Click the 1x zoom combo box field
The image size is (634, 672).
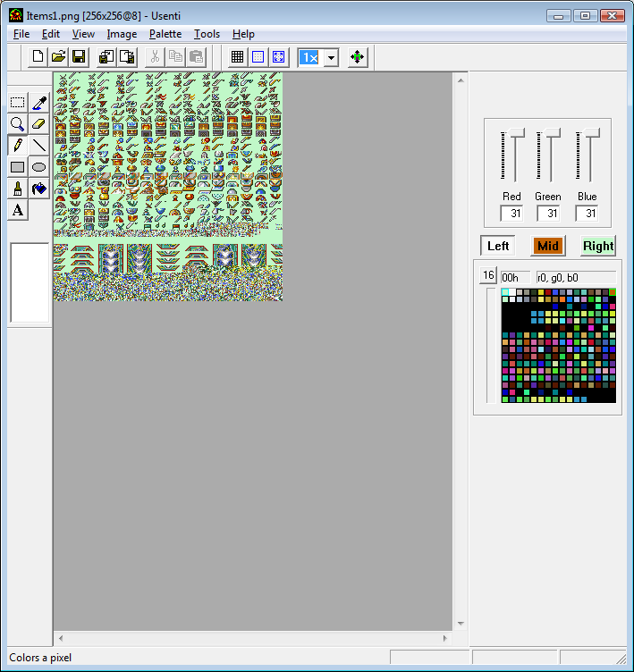click(310, 57)
